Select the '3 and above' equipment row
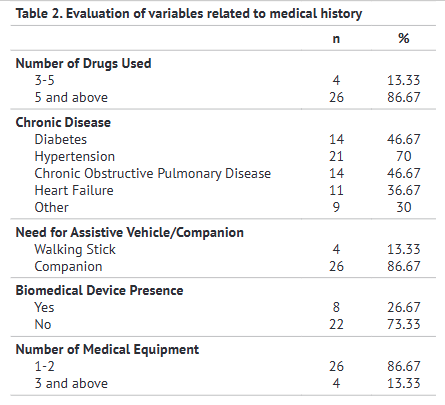The height and width of the screenshot is (405, 445). [223, 383]
